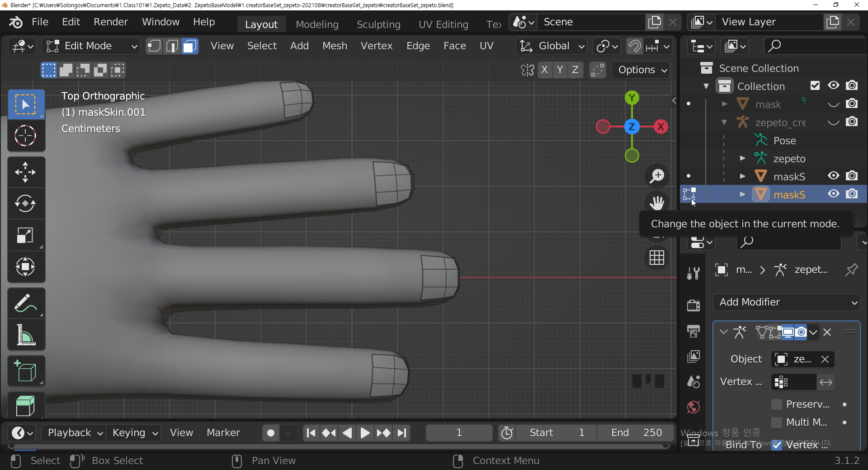Image resolution: width=868 pixels, height=470 pixels.
Task: Click the current frame number field
Action: tap(459, 433)
